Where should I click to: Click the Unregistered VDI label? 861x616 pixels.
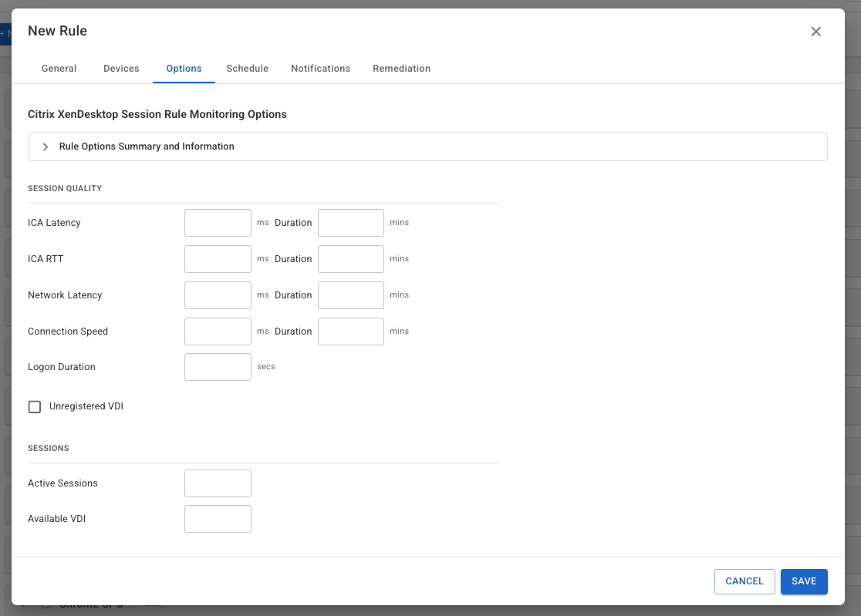pyautogui.click(x=86, y=406)
